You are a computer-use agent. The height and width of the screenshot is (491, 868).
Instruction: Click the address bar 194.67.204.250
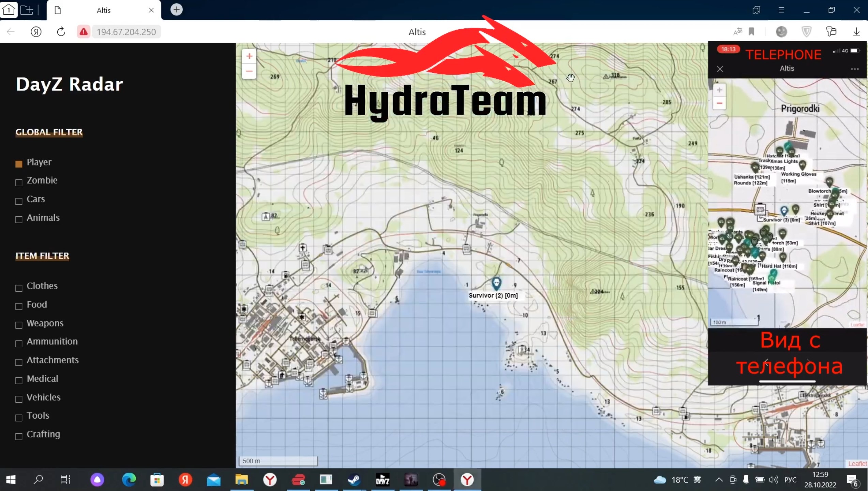pos(126,32)
